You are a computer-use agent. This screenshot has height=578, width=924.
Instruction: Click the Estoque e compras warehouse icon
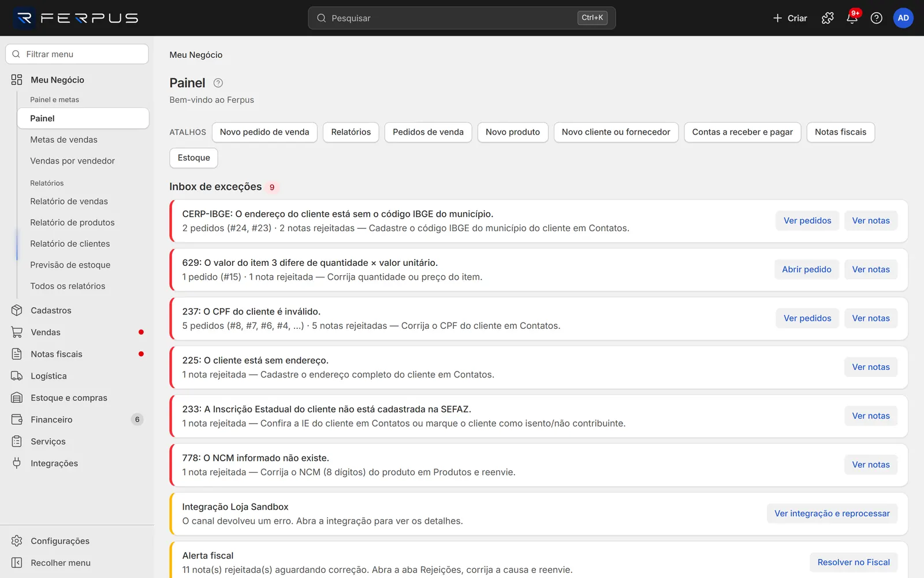[x=17, y=398]
